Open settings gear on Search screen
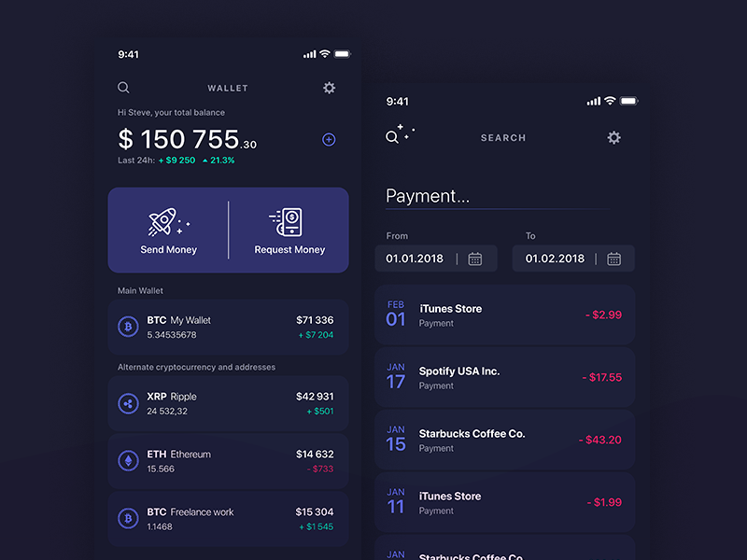This screenshot has height=560, width=747. coord(613,137)
